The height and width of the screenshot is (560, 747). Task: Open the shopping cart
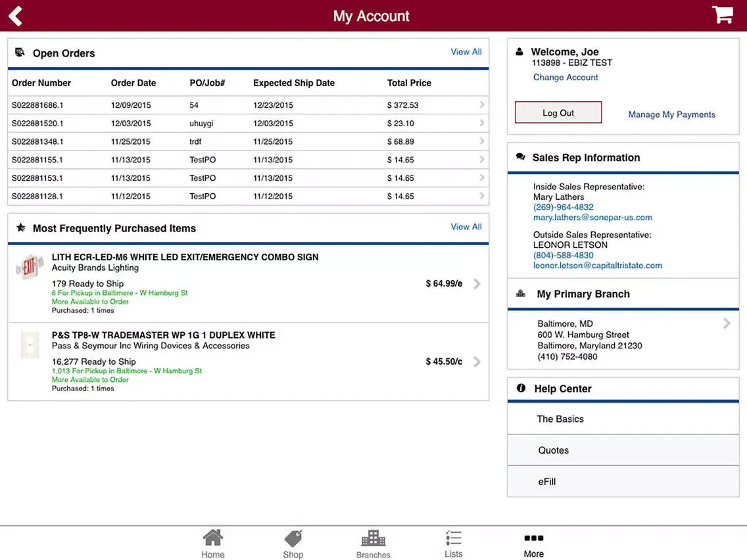pos(722,14)
